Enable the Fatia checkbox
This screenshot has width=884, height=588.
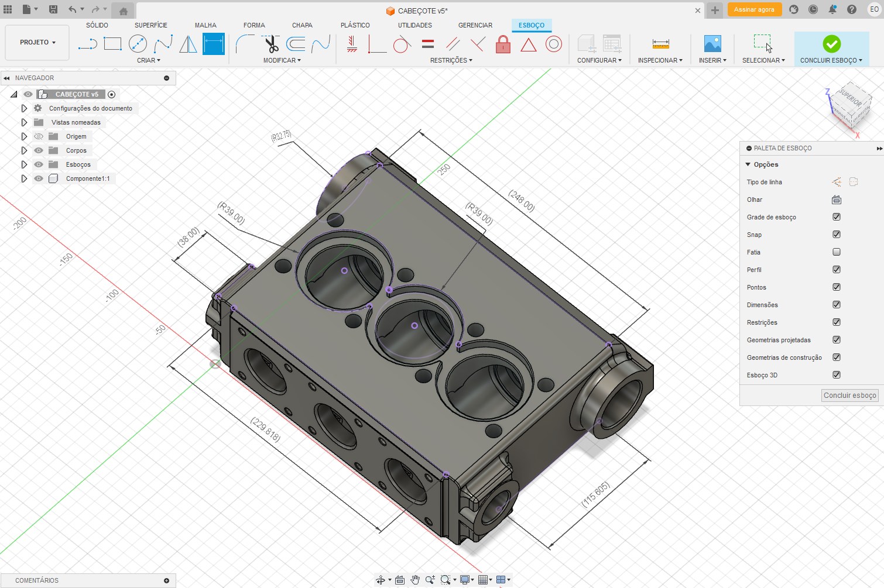coord(837,252)
